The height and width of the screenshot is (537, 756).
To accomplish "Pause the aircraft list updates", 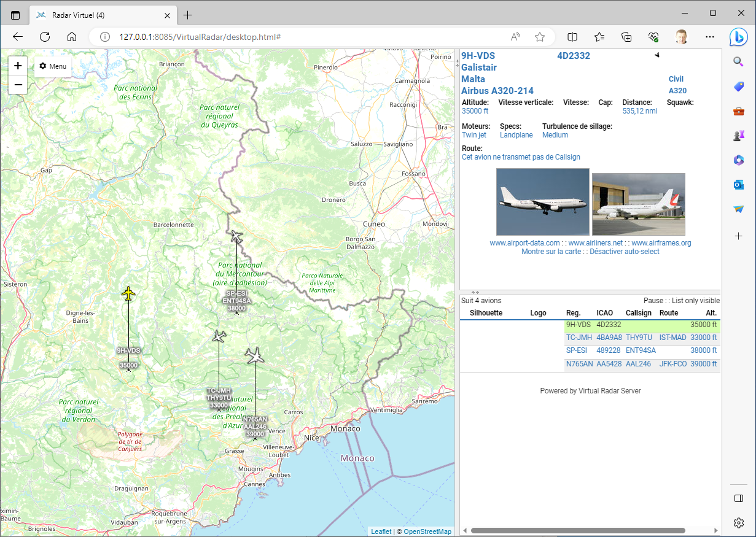I will point(653,301).
